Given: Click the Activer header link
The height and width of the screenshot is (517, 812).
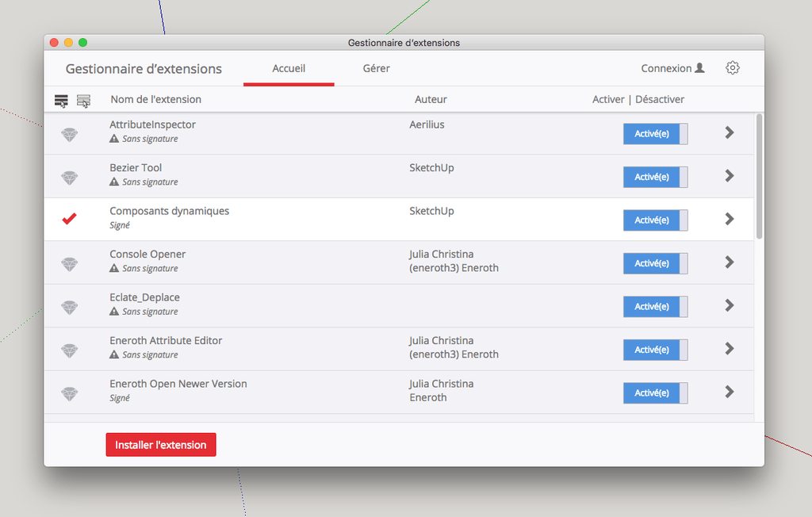Looking at the screenshot, I should pyautogui.click(x=608, y=99).
